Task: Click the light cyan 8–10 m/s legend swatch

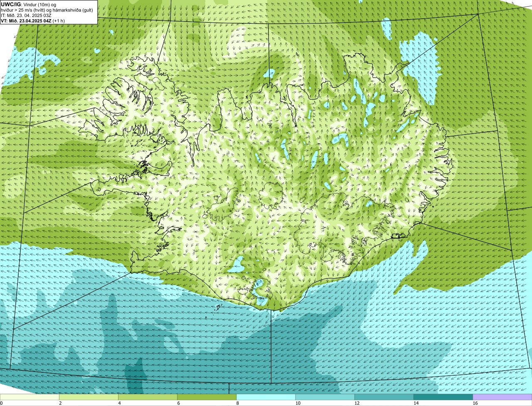Action: pos(266,397)
